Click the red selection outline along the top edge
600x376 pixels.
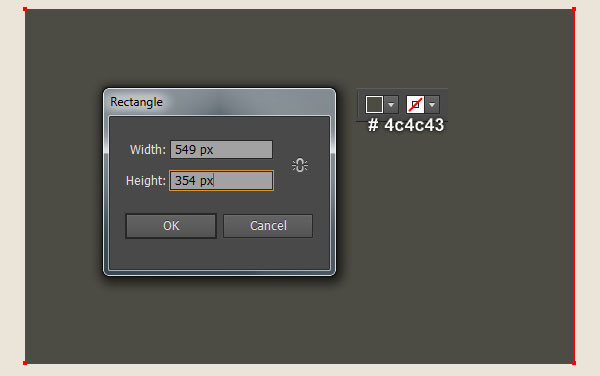[300, 9]
